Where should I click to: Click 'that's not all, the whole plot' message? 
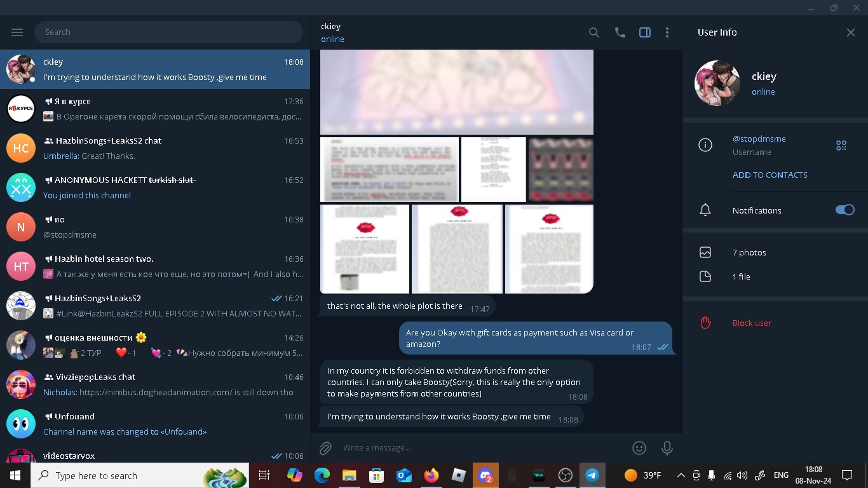click(407, 306)
